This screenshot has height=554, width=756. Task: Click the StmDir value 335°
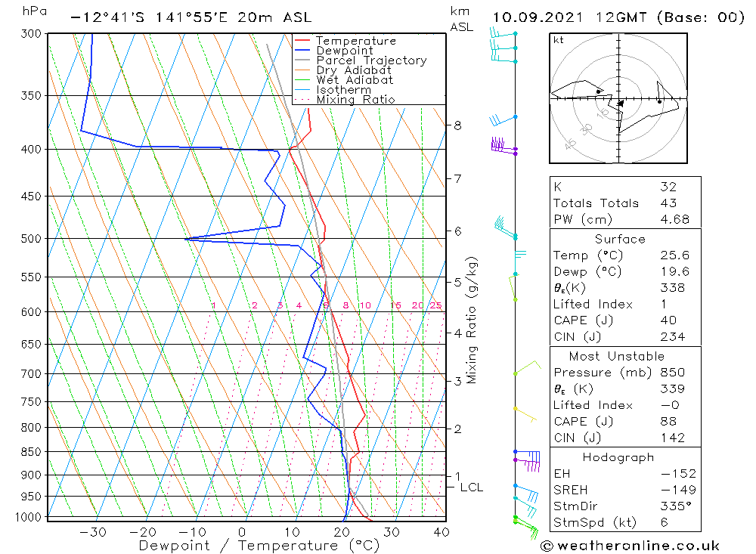(x=676, y=506)
